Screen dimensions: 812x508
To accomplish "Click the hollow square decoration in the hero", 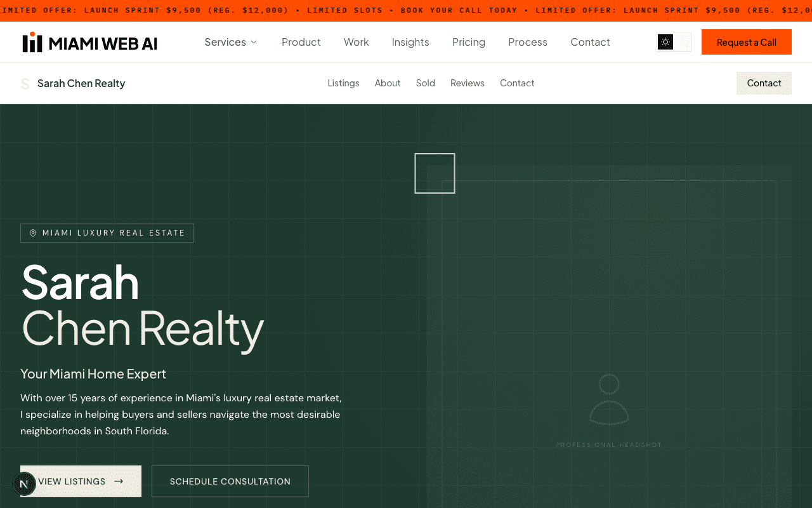I will (435, 173).
